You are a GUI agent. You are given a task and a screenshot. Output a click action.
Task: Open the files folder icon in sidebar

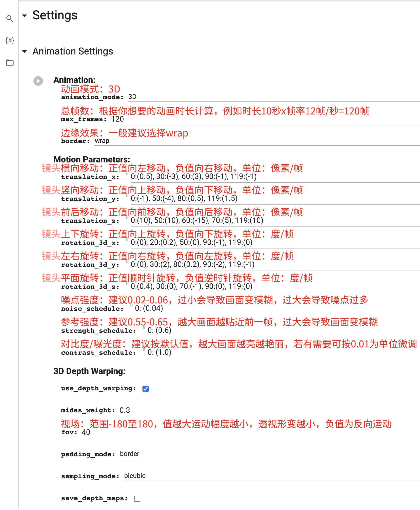pos(10,63)
